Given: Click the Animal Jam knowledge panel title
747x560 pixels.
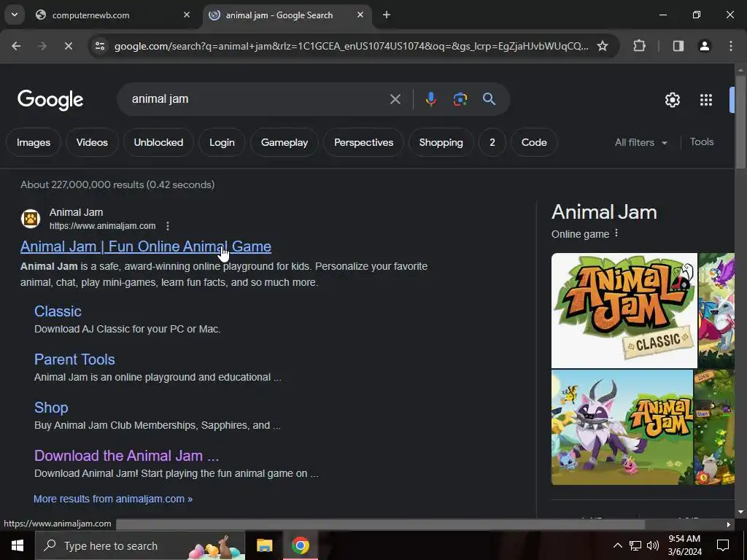Looking at the screenshot, I should click(x=604, y=212).
